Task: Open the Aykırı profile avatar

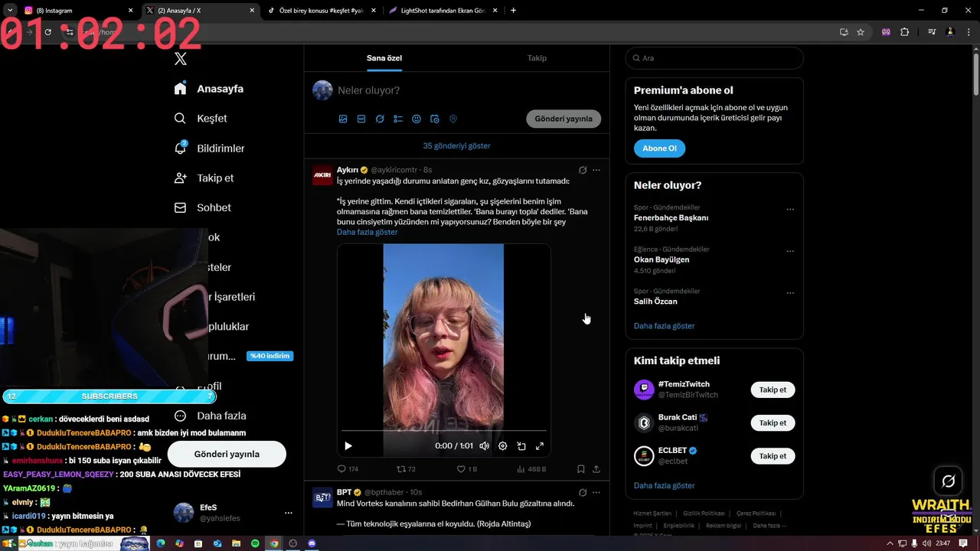Action: point(322,175)
